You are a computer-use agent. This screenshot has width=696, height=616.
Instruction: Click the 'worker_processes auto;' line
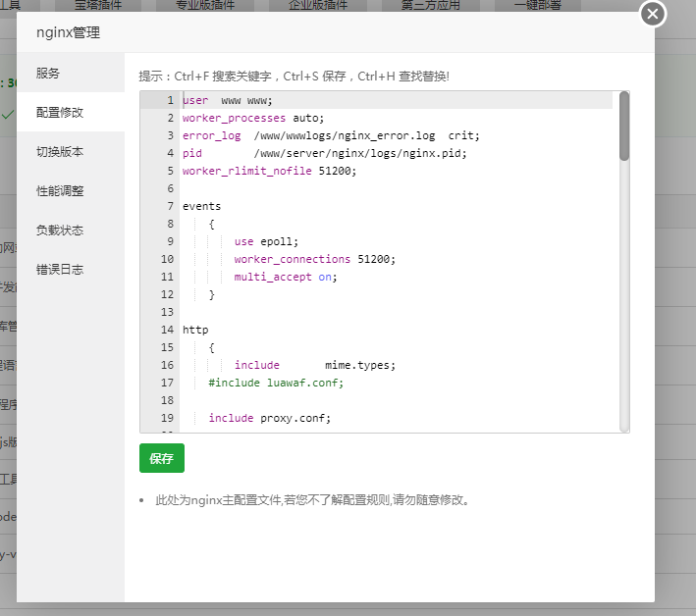(253, 118)
